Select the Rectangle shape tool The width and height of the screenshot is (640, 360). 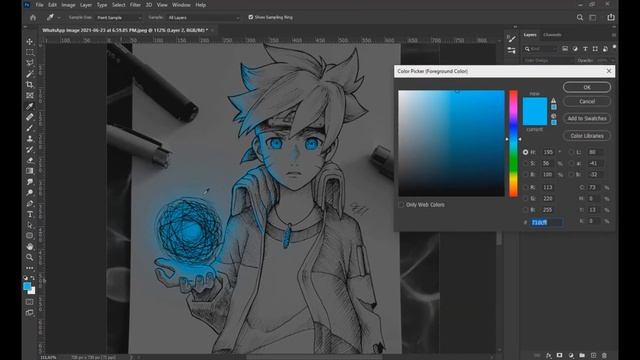[x=30, y=236]
